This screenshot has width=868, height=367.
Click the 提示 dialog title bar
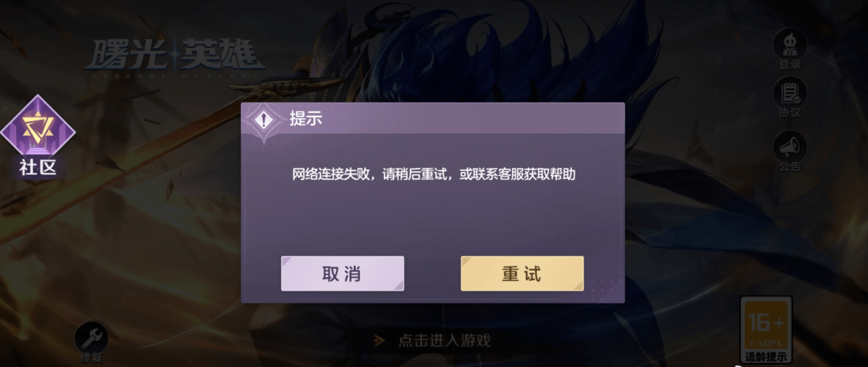pos(433,118)
